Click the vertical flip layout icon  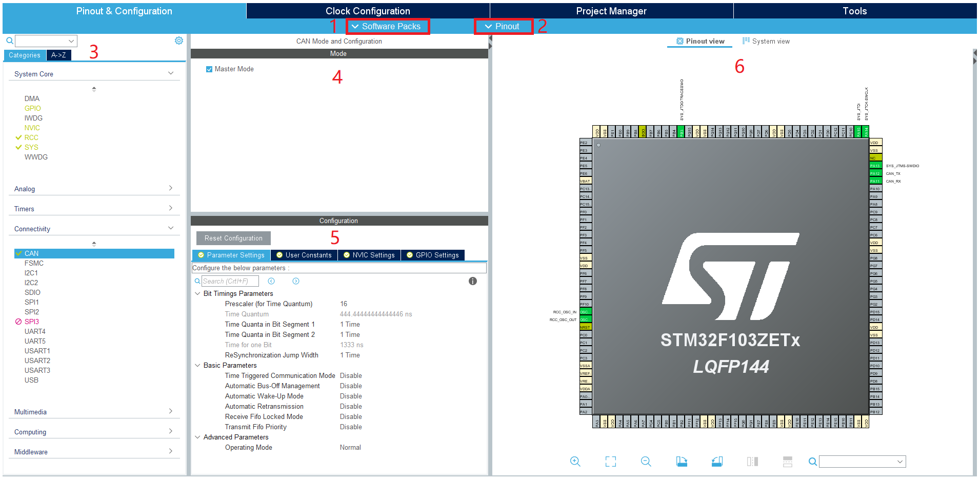(x=752, y=462)
